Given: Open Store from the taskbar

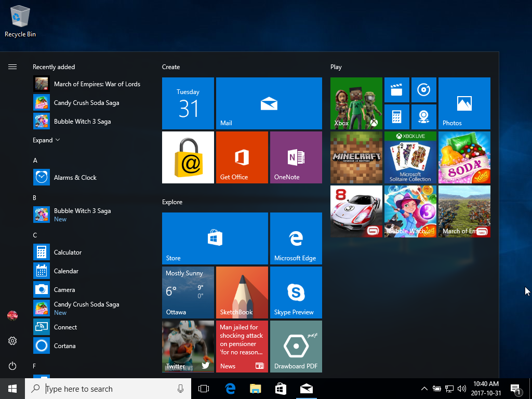Looking at the screenshot, I should coord(281,389).
